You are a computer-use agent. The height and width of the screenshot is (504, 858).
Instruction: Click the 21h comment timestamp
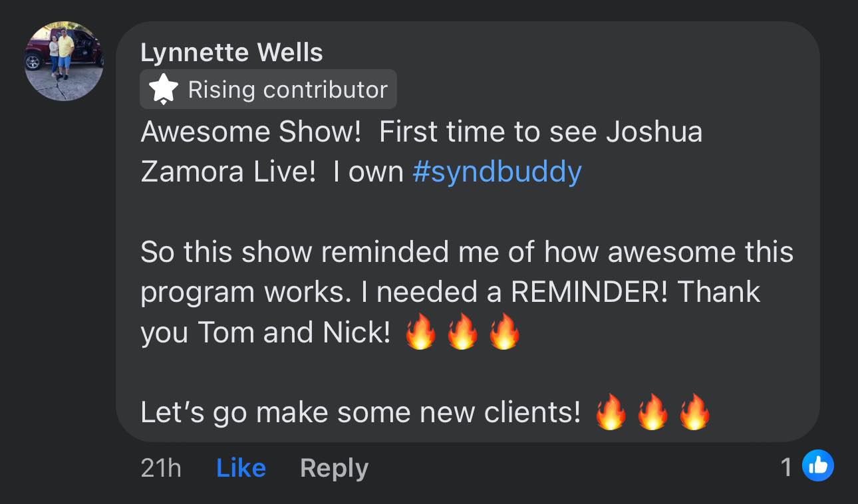tap(161, 468)
